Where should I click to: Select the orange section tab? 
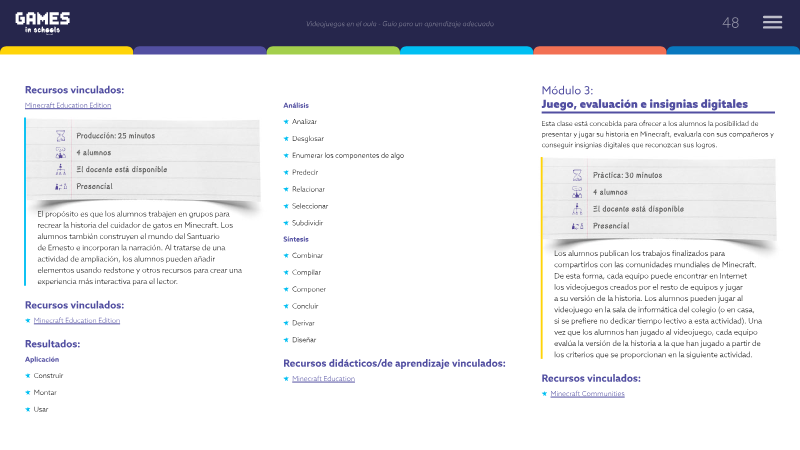pyautogui.click(x=599, y=50)
